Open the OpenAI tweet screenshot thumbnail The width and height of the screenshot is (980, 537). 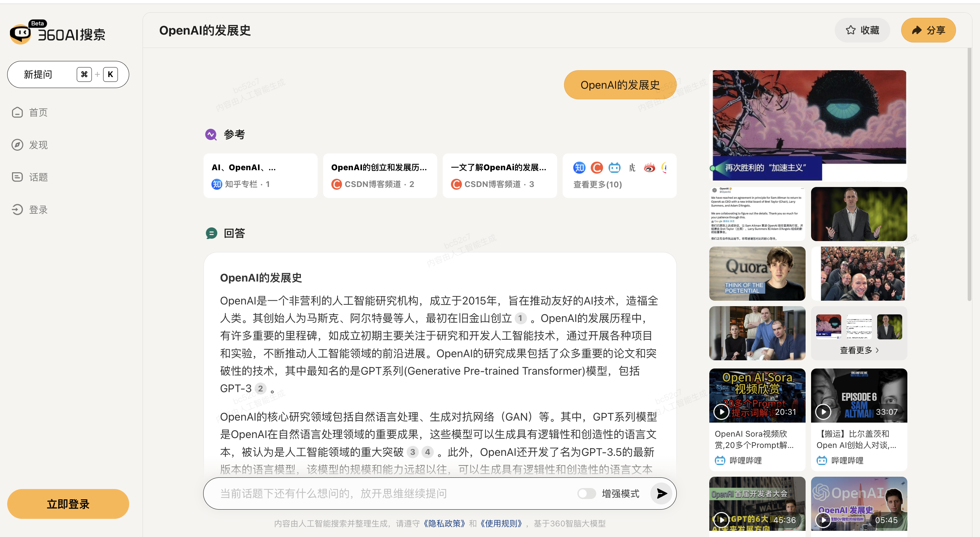(757, 214)
